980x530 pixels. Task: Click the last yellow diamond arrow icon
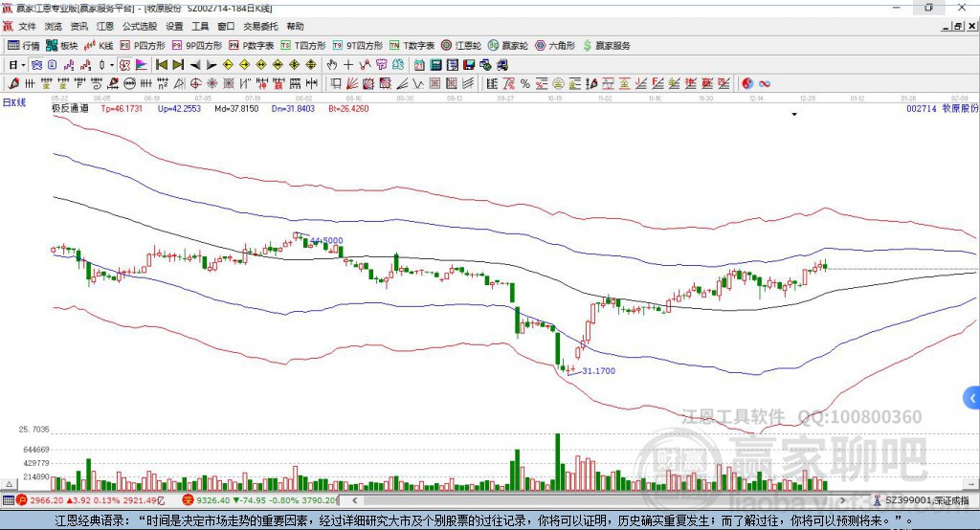coord(311,65)
